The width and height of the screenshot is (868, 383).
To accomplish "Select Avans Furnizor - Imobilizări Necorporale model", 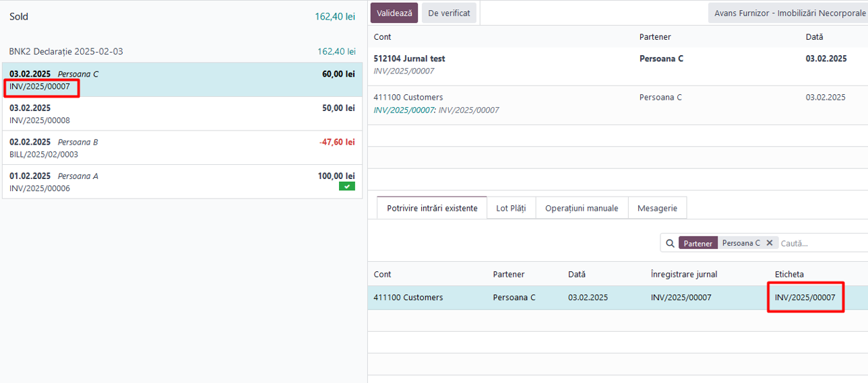I will [788, 13].
